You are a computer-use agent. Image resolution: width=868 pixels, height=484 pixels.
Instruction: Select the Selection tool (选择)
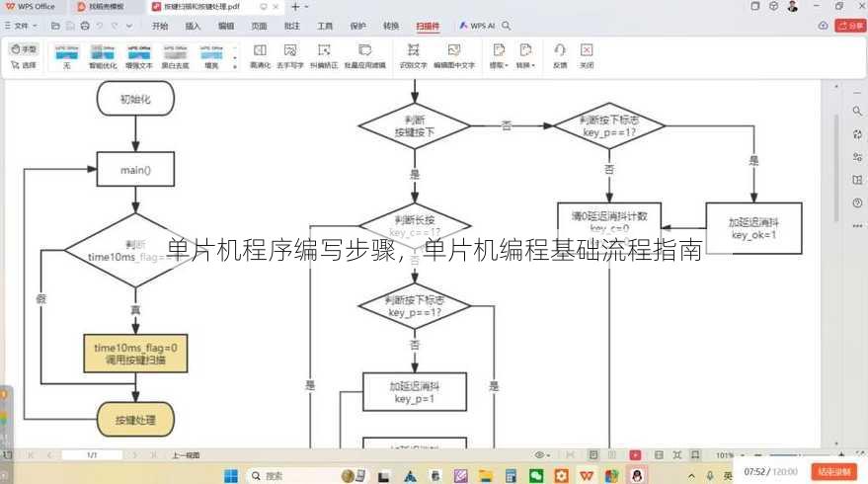24,65
